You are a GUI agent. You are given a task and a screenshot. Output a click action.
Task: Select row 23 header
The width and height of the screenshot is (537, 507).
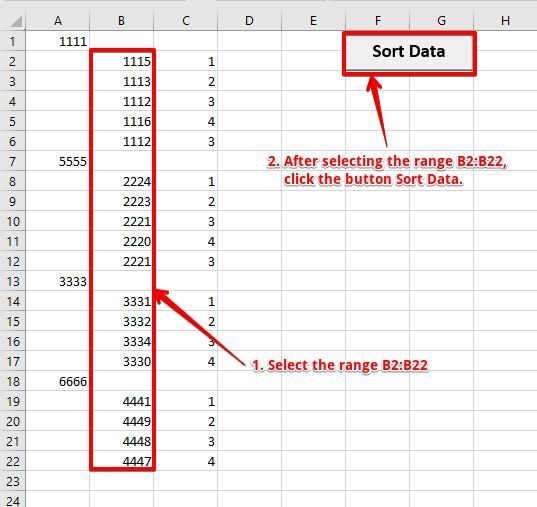coord(13,481)
